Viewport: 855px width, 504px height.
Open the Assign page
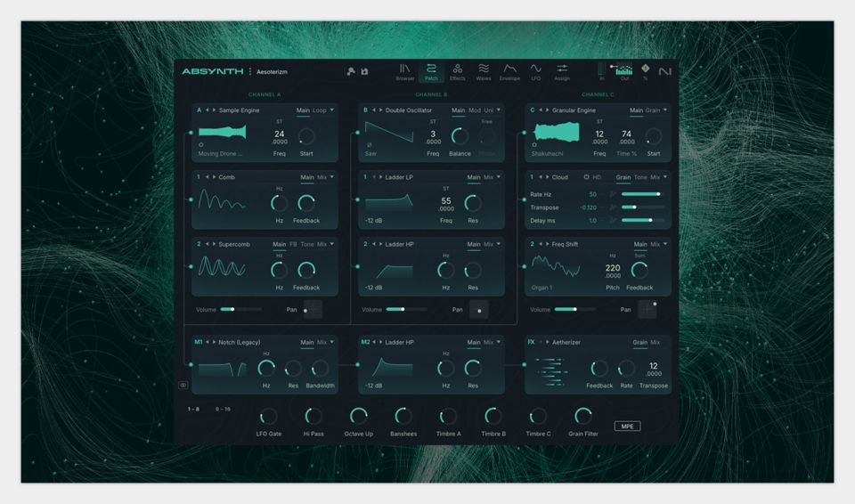tap(562, 71)
